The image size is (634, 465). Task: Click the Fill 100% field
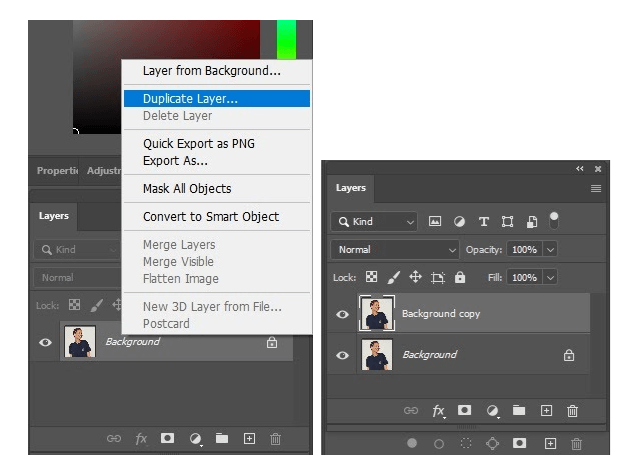[525, 278]
